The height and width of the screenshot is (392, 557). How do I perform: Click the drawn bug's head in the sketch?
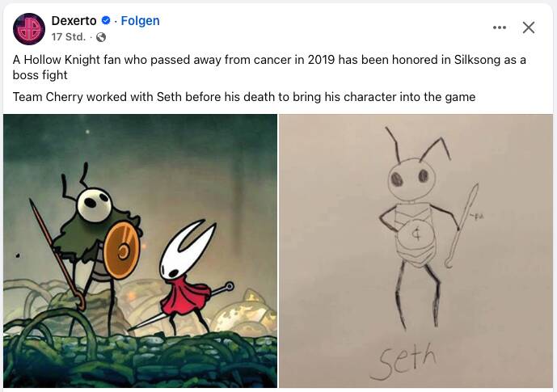click(411, 180)
